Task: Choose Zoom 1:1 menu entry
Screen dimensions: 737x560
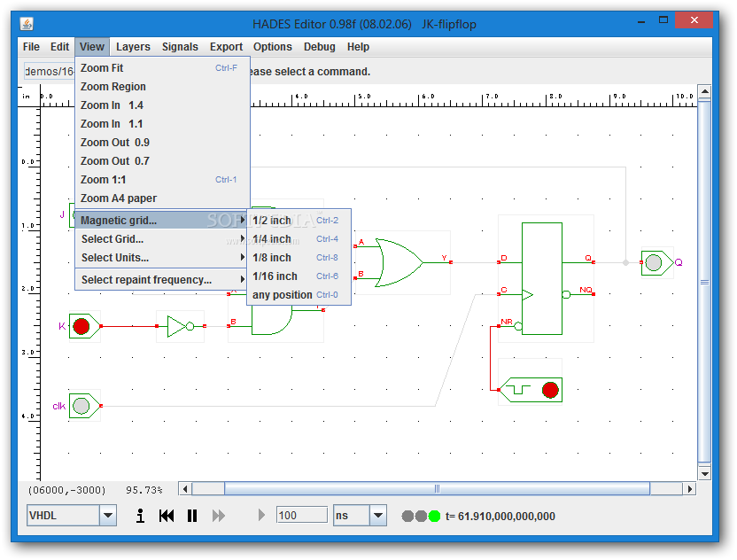Action: pyautogui.click(x=162, y=180)
